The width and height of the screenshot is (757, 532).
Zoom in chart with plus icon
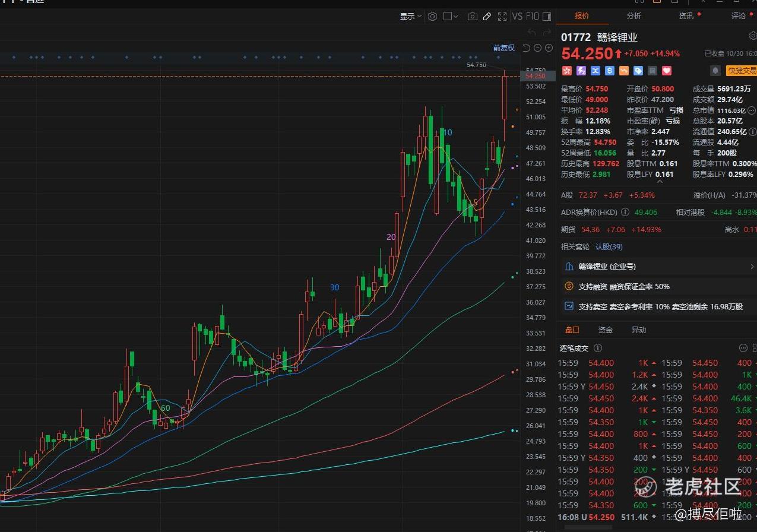(548, 48)
